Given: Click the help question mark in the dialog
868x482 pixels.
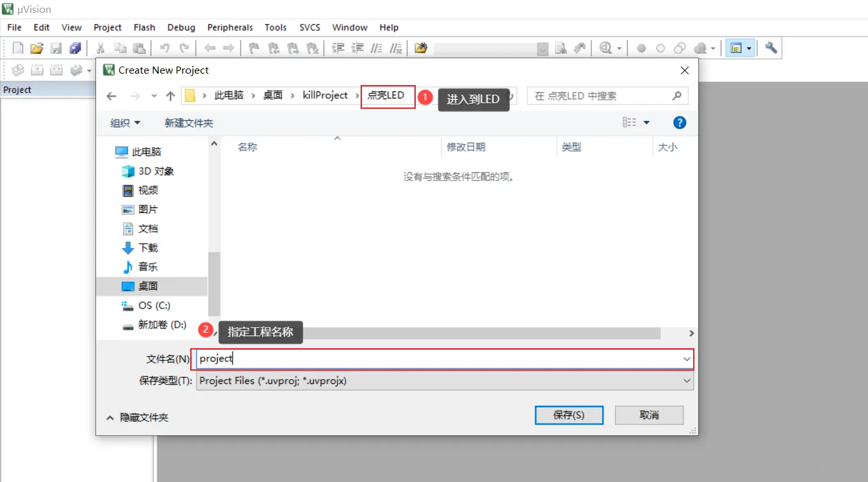Looking at the screenshot, I should [679, 122].
